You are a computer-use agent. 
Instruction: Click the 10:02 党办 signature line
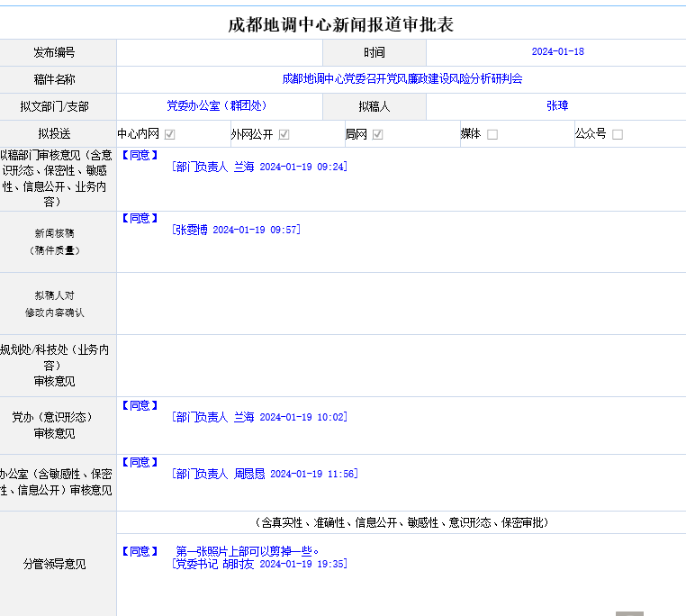259,417
